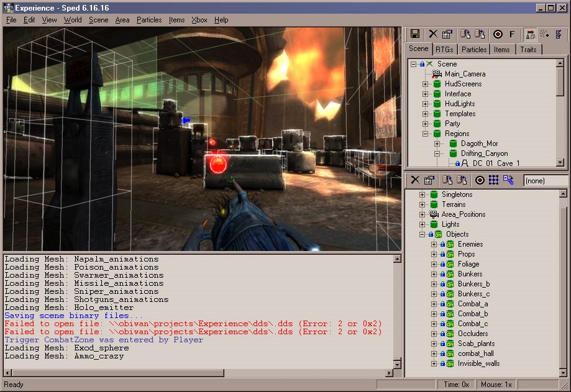Switch to the RTGs tab
The width and height of the screenshot is (571, 392).
(x=444, y=49)
